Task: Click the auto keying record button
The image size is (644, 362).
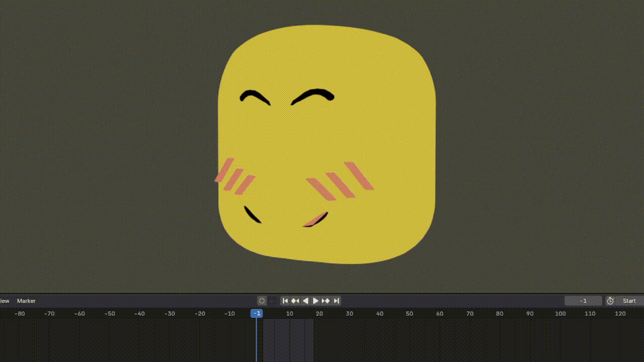Action: (262, 301)
